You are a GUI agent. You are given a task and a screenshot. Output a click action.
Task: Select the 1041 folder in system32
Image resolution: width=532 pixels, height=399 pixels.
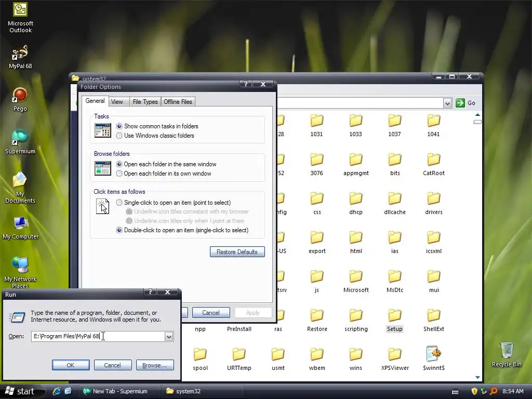pyautogui.click(x=434, y=126)
